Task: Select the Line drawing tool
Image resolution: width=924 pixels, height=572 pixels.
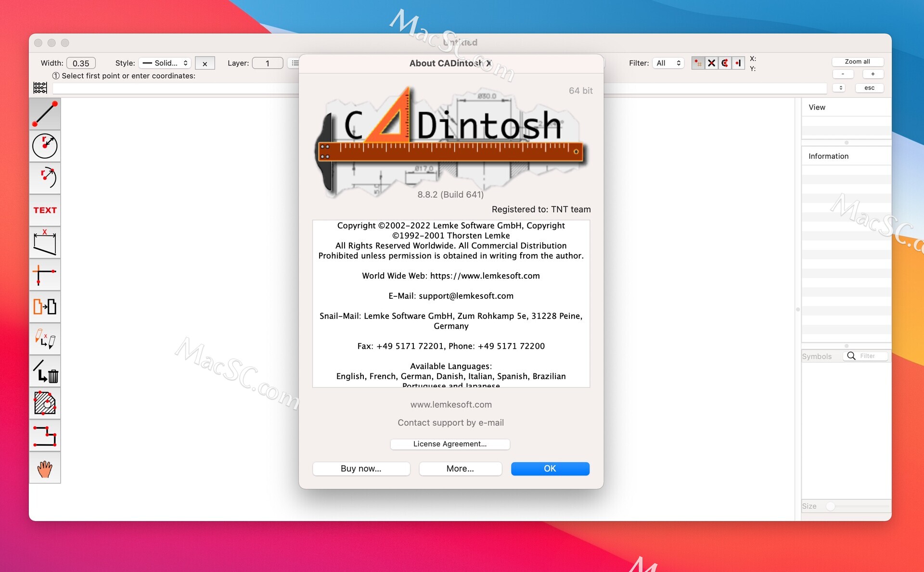Action: click(x=45, y=114)
